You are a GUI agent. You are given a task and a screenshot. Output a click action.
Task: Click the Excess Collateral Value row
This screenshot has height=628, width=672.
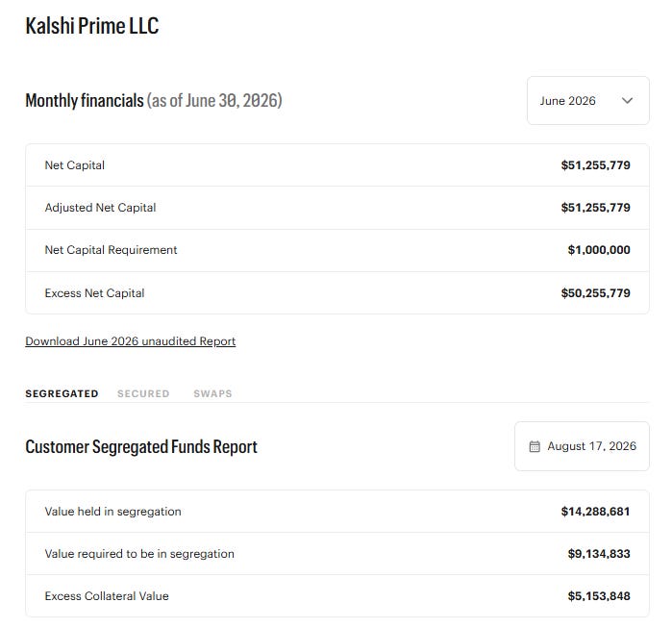pyautogui.click(x=337, y=596)
